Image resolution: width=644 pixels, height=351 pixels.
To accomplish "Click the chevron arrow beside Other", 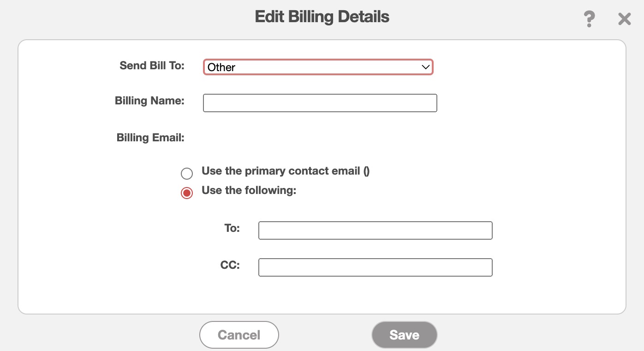I will (x=425, y=67).
